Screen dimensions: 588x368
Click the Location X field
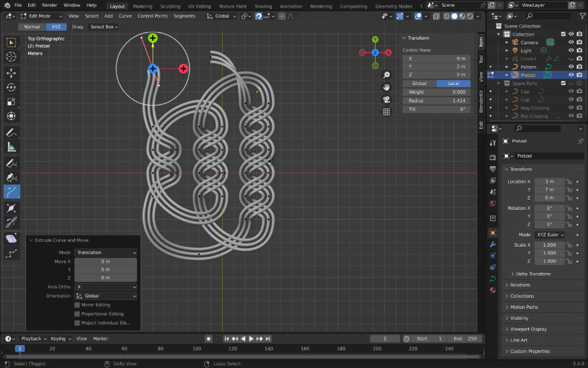tap(549, 182)
